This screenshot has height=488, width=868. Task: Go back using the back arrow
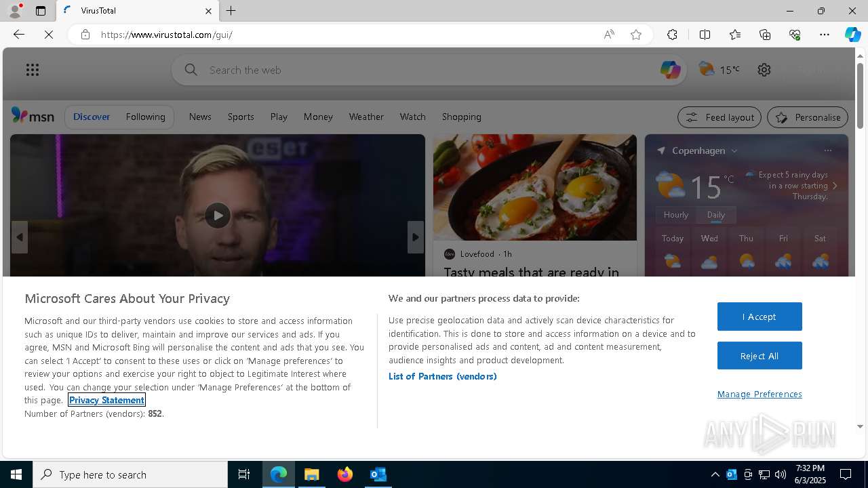click(19, 35)
